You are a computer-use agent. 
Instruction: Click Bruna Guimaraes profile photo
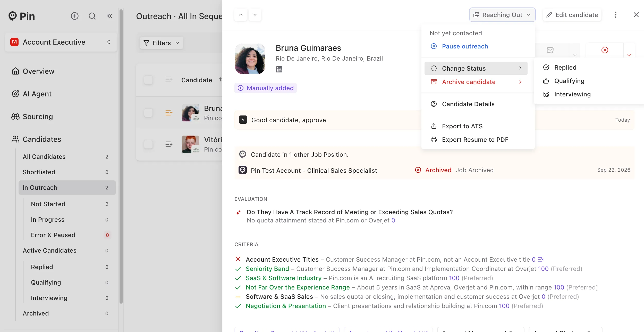(x=250, y=59)
